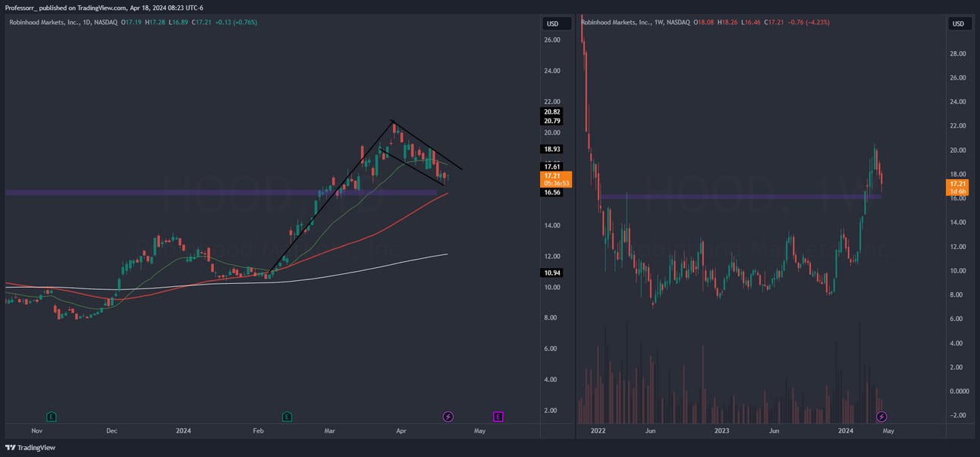Click the Mar label on daily time axis

pyautogui.click(x=330, y=431)
